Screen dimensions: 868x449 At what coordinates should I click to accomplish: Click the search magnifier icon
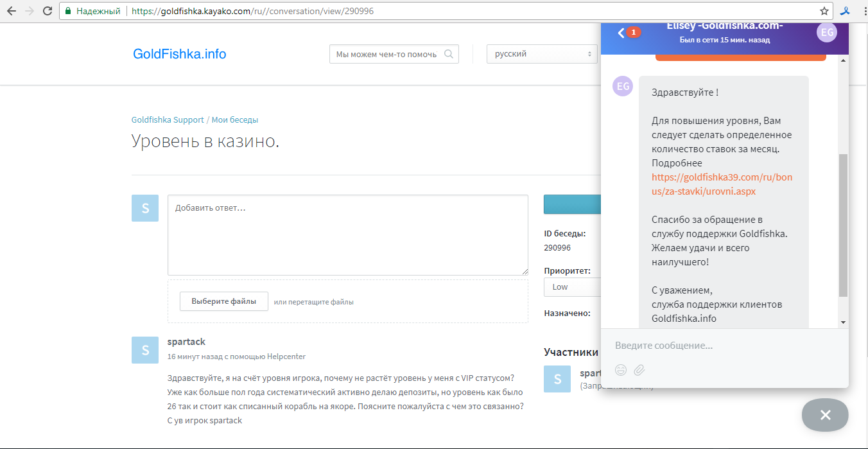pyautogui.click(x=449, y=54)
